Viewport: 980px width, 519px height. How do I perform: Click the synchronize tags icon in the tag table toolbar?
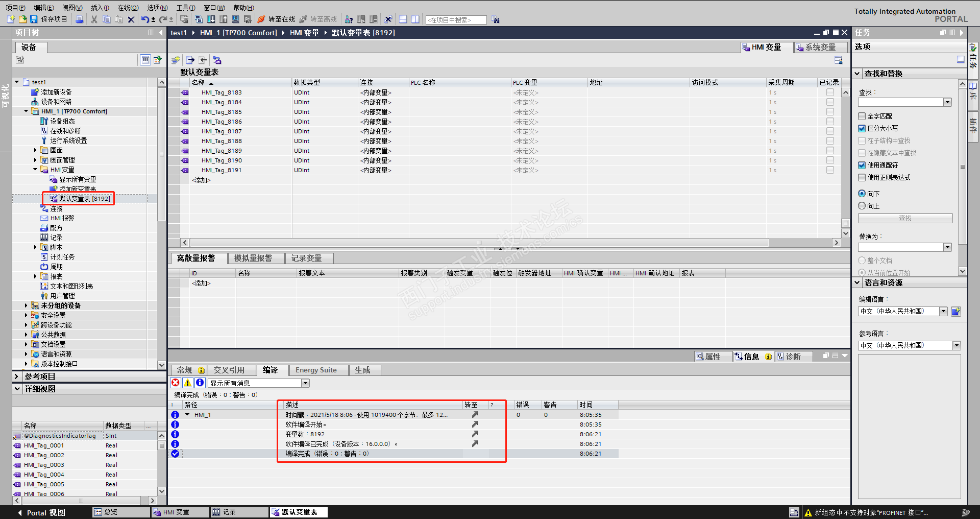click(x=217, y=60)
